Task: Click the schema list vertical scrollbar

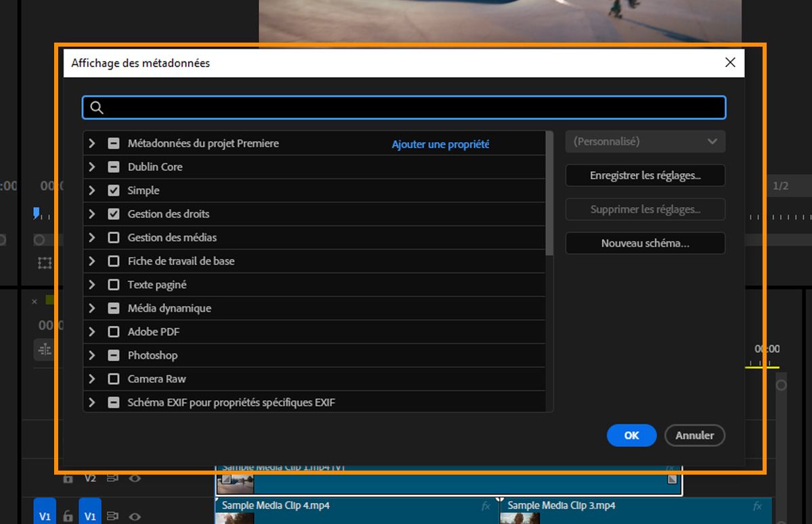Action: pyautogui.click(x=549, y=194)
